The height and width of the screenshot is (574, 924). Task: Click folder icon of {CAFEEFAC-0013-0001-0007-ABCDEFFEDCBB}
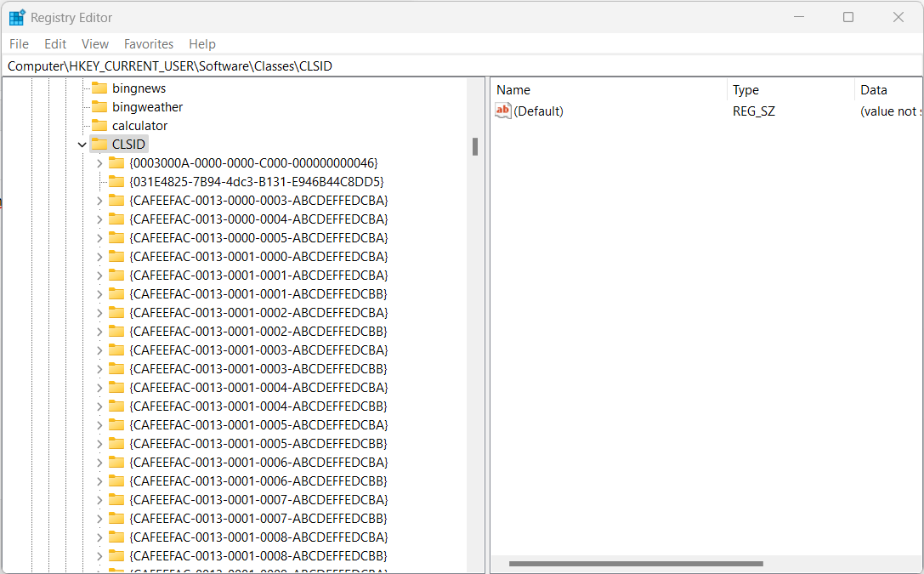pos(116,519)
